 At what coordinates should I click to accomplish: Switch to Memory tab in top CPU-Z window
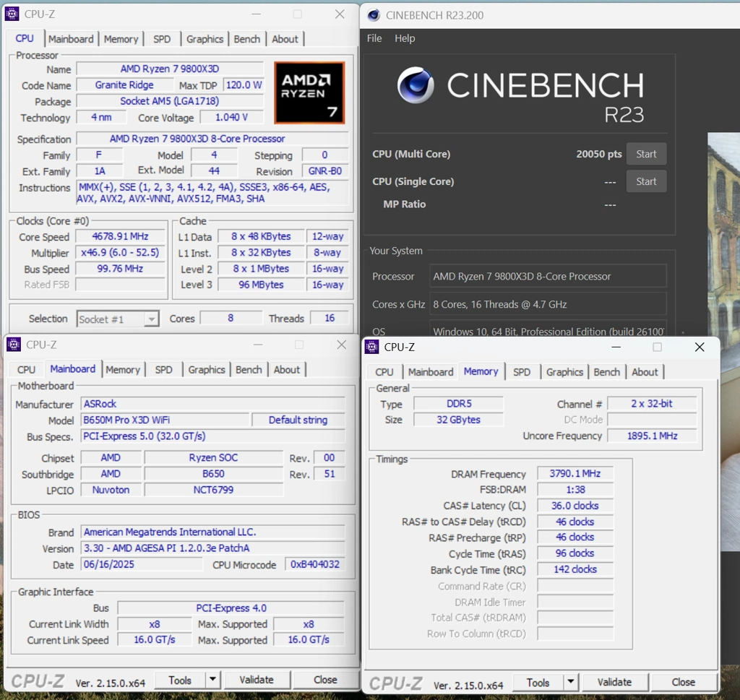tap(121, 39)
